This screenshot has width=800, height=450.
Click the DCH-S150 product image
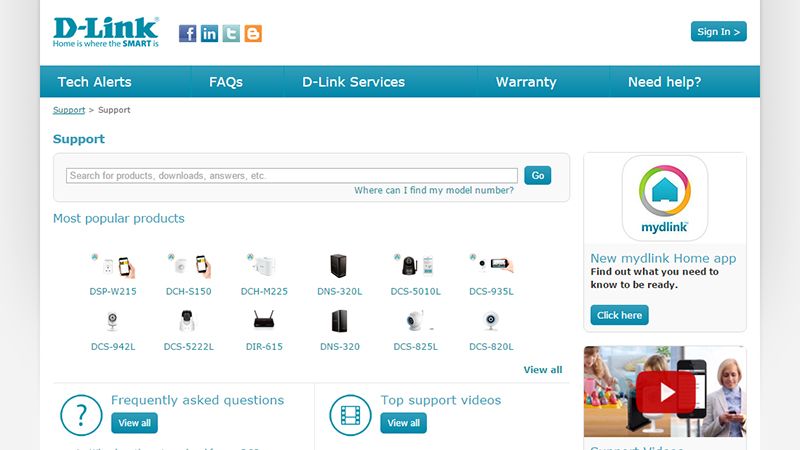pyautogui.click(x=189, y=266)
